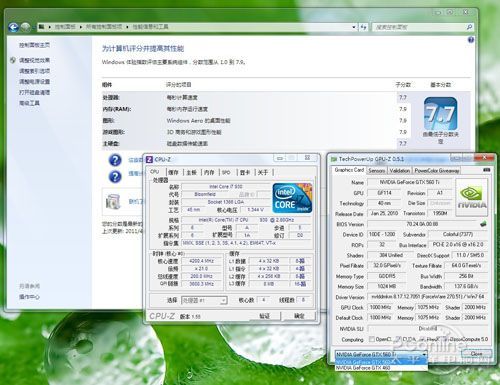Toggle the CUDA checkbox in GPU-Z
The width and height of the screenshot is (500, 385).
coord(399,339)
